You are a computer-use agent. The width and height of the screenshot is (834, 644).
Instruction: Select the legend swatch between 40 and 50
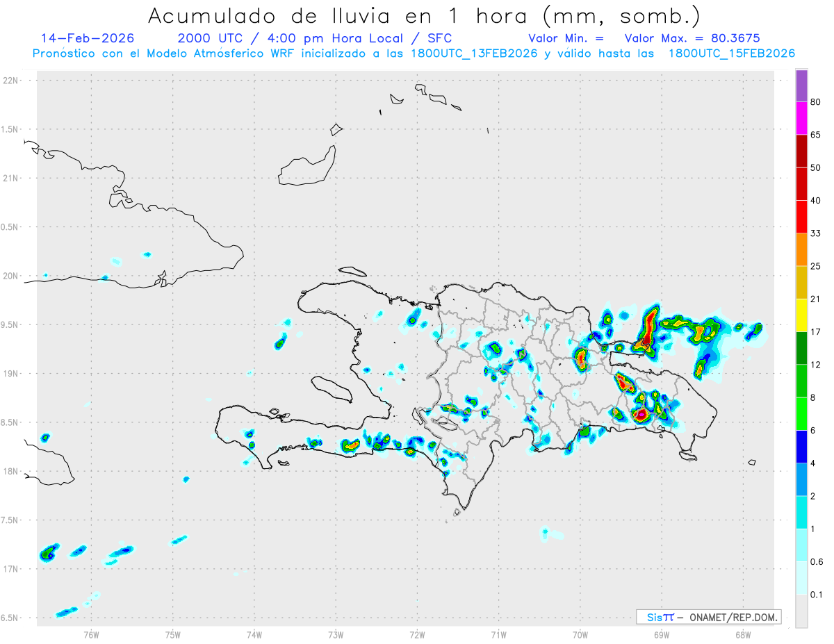click(x=801, y=184)
